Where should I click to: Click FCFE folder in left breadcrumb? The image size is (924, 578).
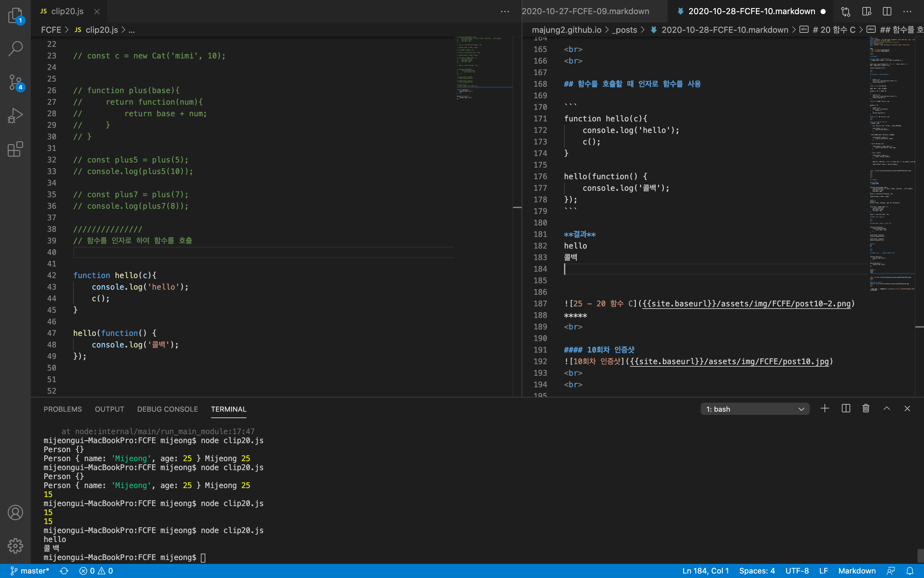click(51, 30)
